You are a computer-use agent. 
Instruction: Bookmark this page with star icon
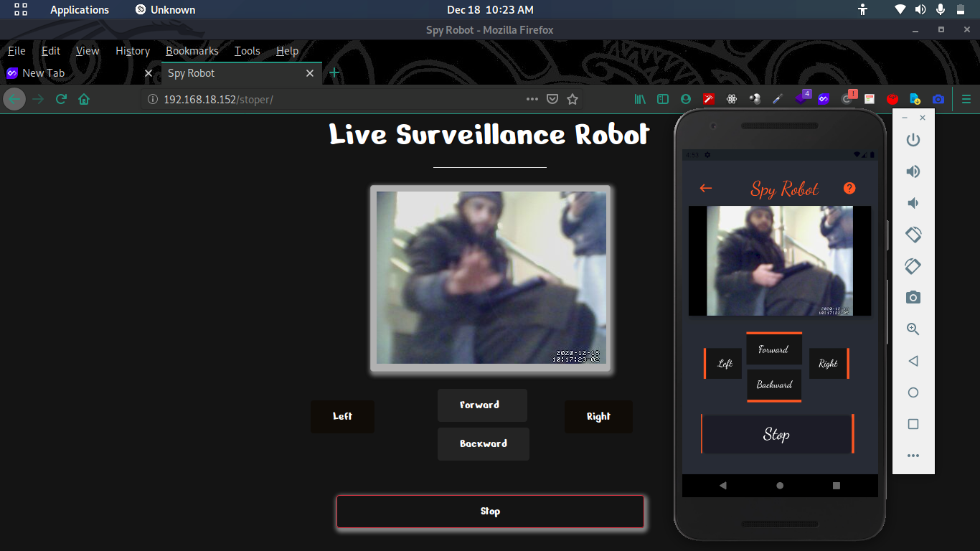click(x=572, y=99)
